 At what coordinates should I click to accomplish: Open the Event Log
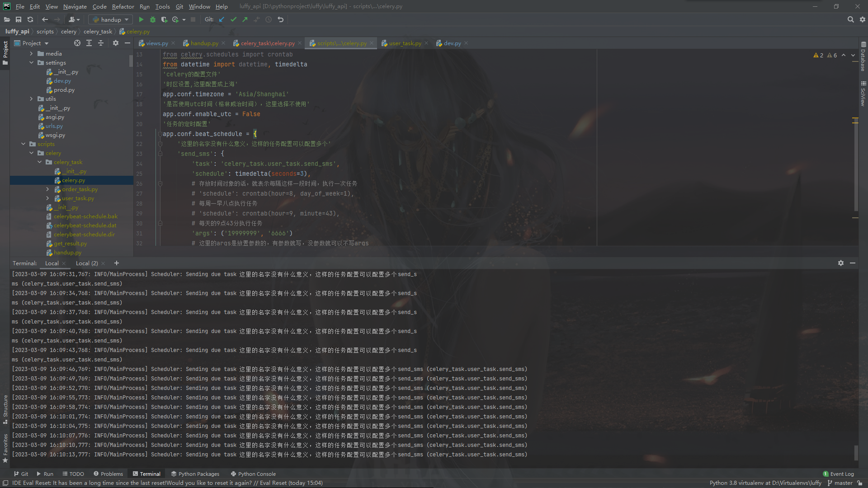pos(839,474)
